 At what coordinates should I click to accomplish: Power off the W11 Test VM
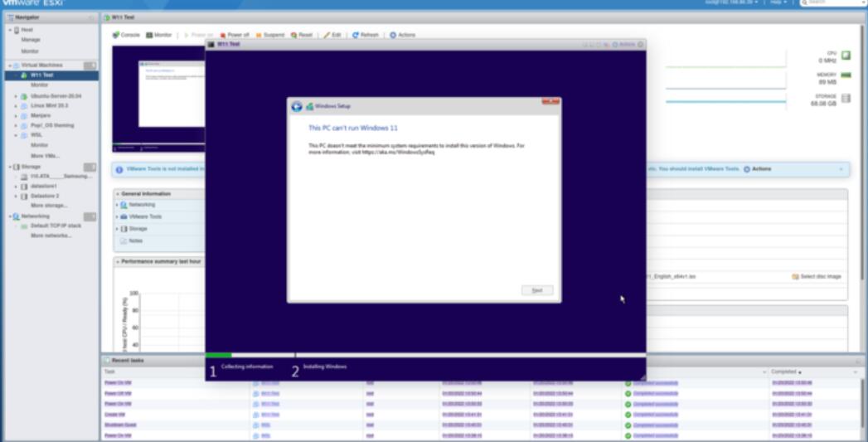pyautogui.click(x=235, y=35)
